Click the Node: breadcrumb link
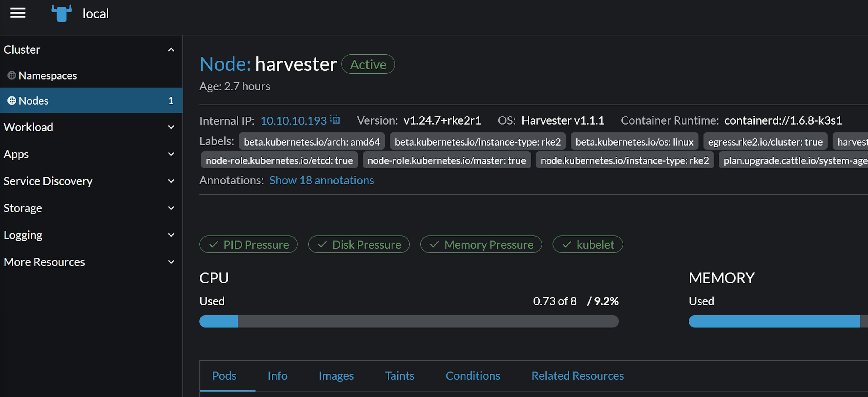This screenshot has height=397, width=868. point(225,64)
